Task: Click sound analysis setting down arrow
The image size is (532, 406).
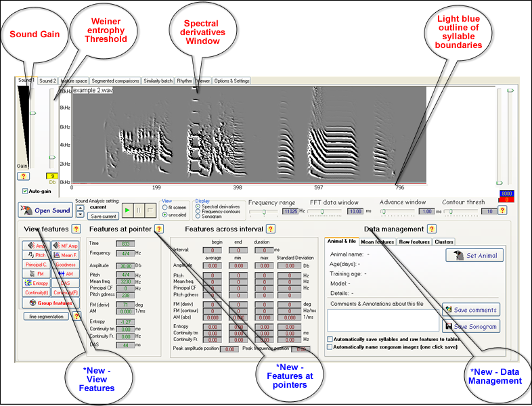Action: pyautogui.click(x=80, y=214)
